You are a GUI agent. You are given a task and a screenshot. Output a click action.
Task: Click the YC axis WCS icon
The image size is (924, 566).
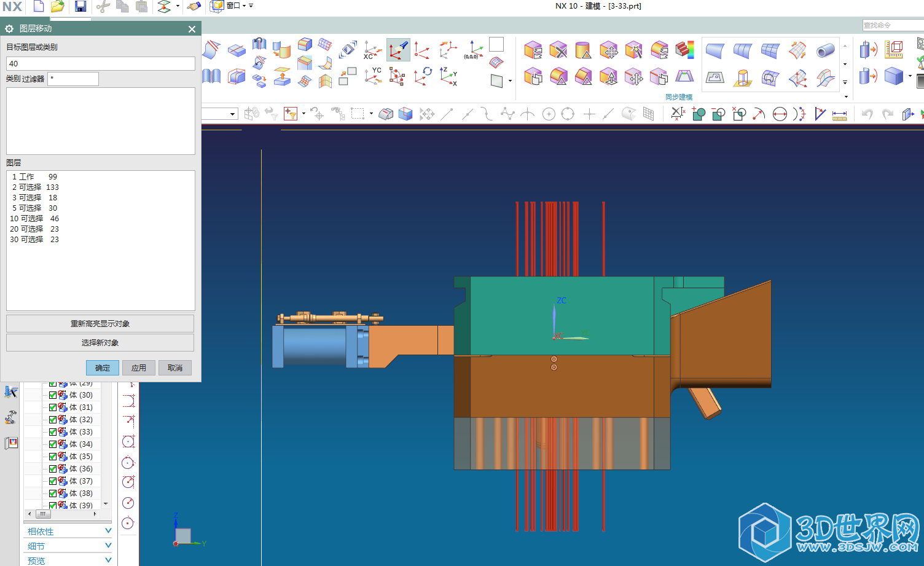372,76
